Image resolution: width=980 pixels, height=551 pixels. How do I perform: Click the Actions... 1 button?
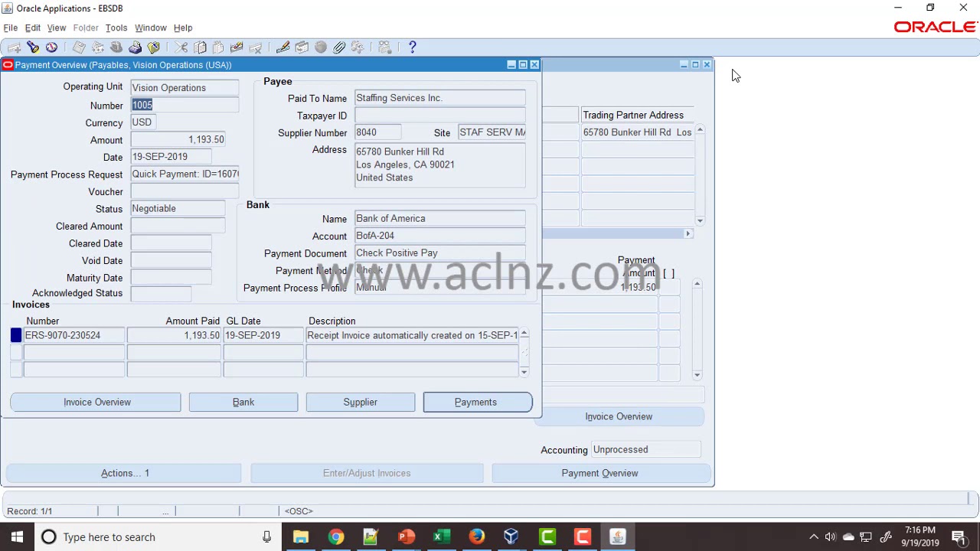pos(125,473)
